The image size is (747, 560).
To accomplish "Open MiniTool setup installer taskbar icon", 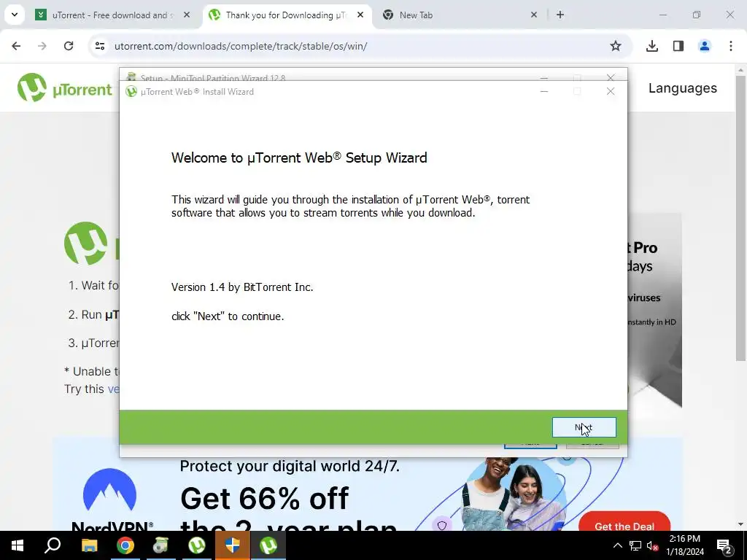I will pyautogui.click(x=160, y=545).
